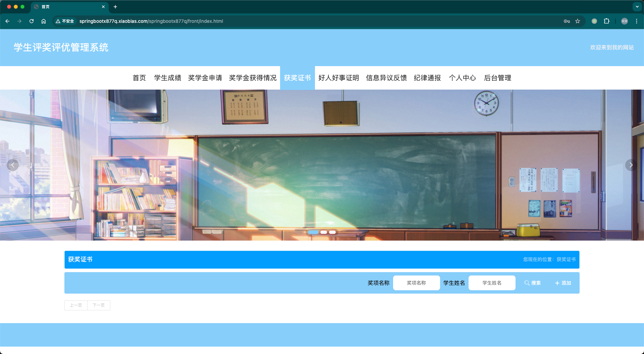Click the 欢迎来到我的网站 welcome text
Screen dimensions: 644x354
(x=612, y=47)
